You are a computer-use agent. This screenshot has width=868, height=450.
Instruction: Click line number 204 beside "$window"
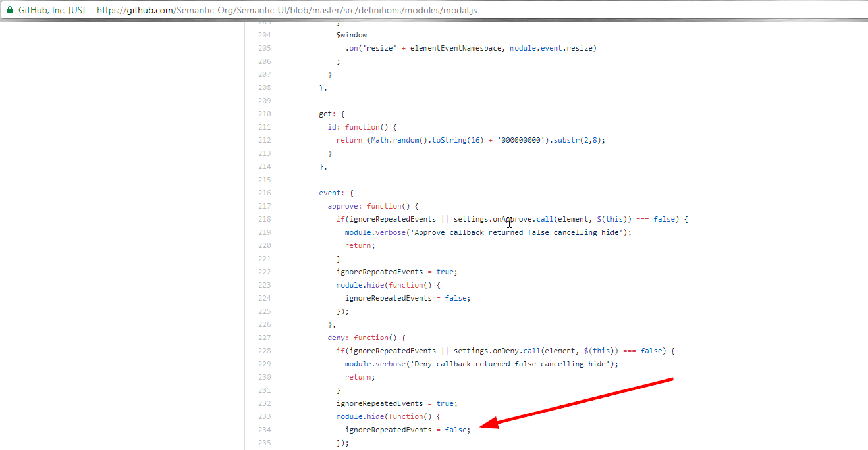(264, 34)
